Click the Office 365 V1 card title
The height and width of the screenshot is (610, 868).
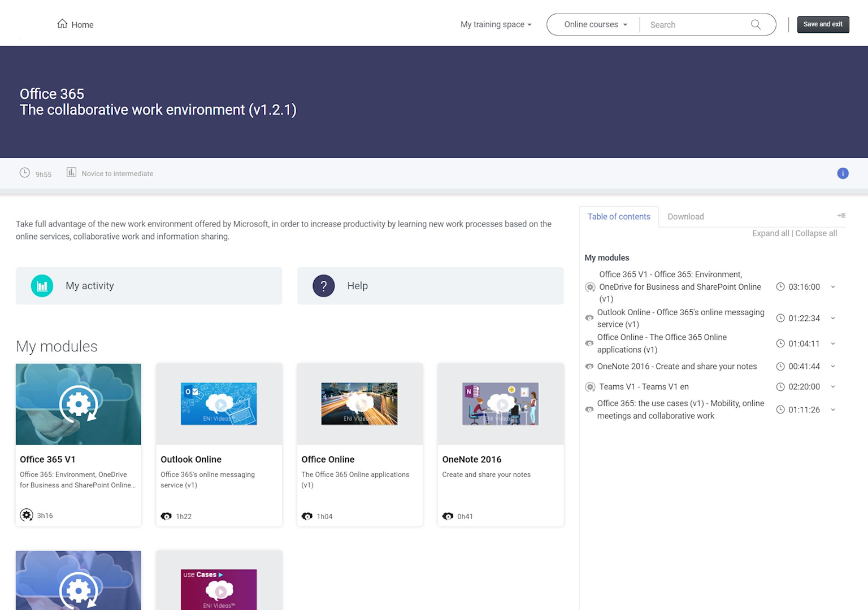pyautogui.click(x=47, y=459)
